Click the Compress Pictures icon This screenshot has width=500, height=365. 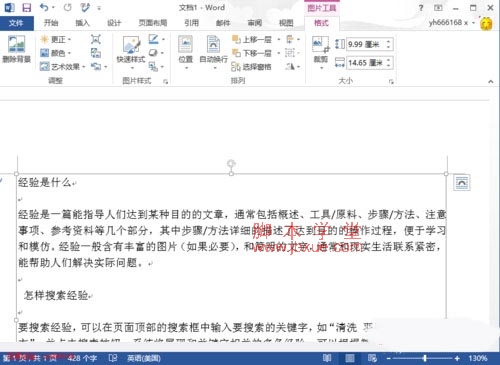96,39
